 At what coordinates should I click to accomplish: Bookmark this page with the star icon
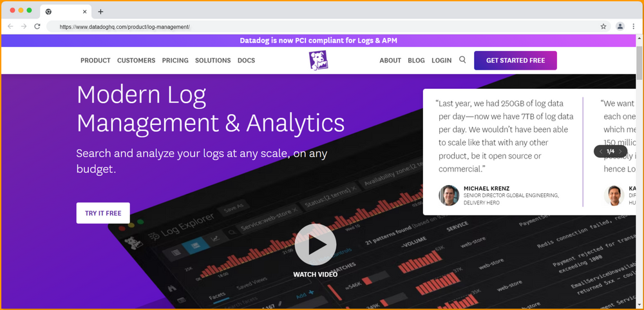603,26
